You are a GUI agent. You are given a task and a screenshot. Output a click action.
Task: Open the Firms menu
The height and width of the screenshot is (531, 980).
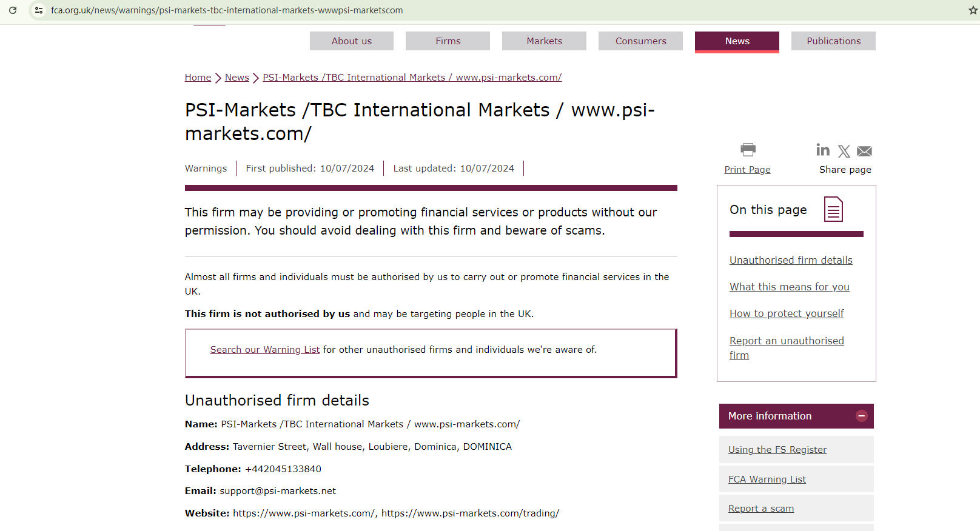[448, 41]
